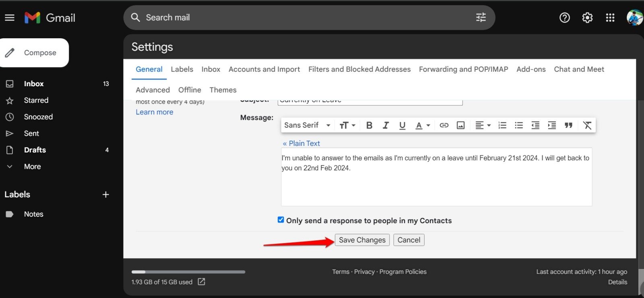The image size is (644, 298).
Task: Open the text size dropdown
Action: pos(347,125)
